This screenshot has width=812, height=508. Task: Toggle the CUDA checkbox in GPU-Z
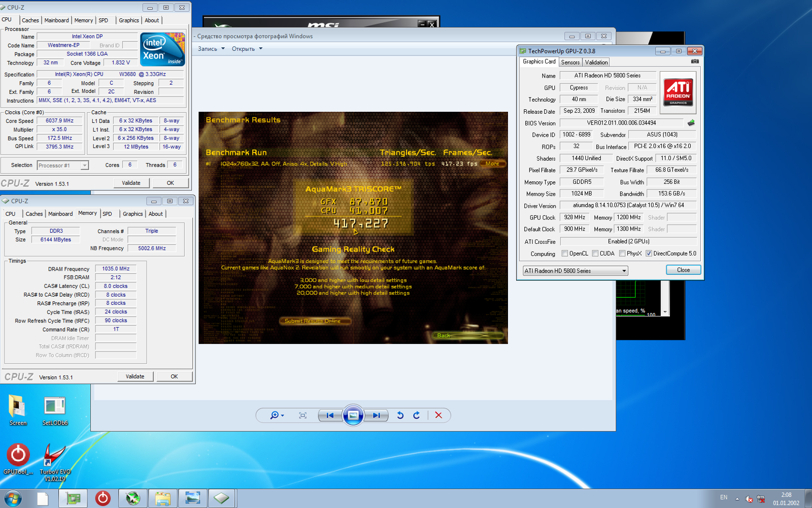(x=595, y=253)
